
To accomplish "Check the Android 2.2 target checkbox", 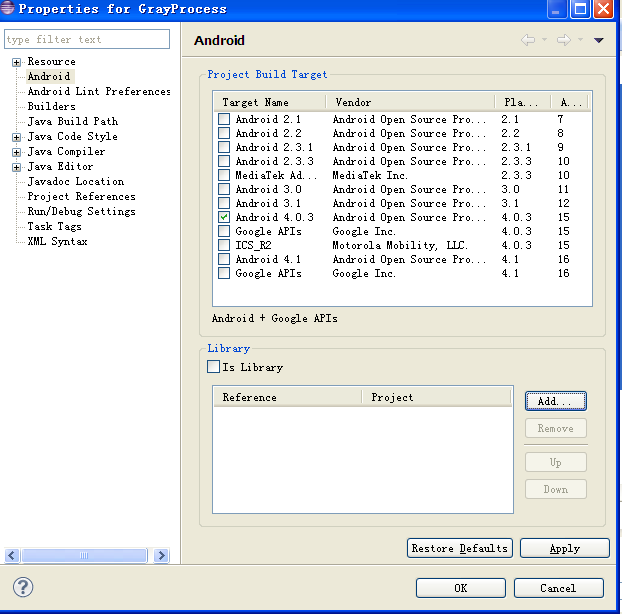I will (x=224, y=133).
